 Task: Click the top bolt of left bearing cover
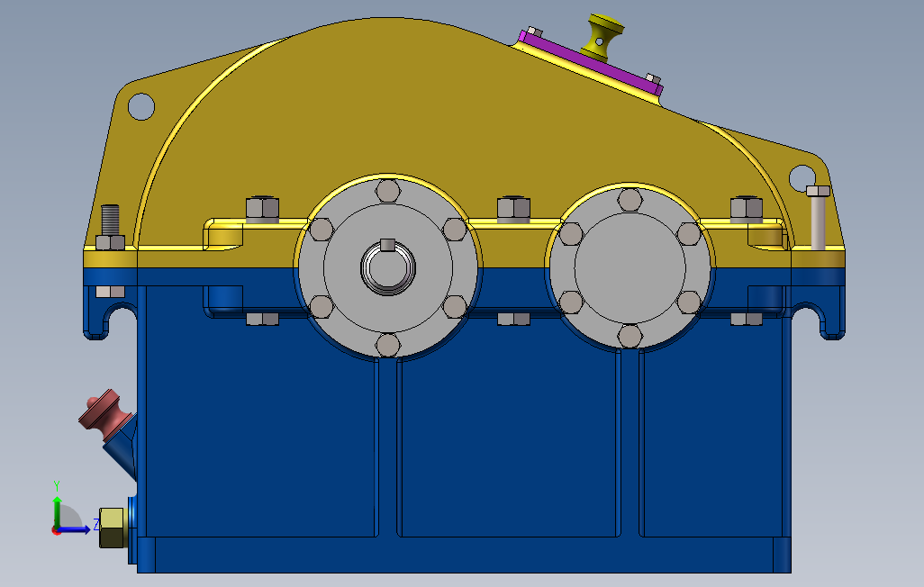click(x=388, y=192)
